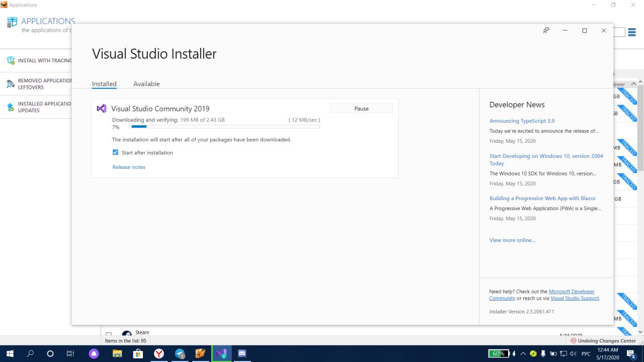Click the download progress bar
The height and width of the screenshot is (362, 644).
225,127
